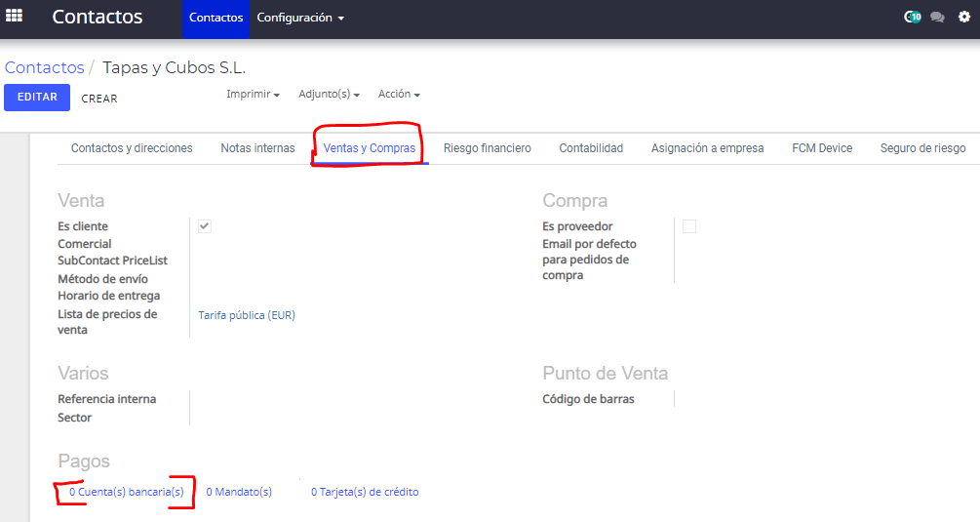
Task: Open the 0 Mandato(s) link
Action: (x=239, y=492)
